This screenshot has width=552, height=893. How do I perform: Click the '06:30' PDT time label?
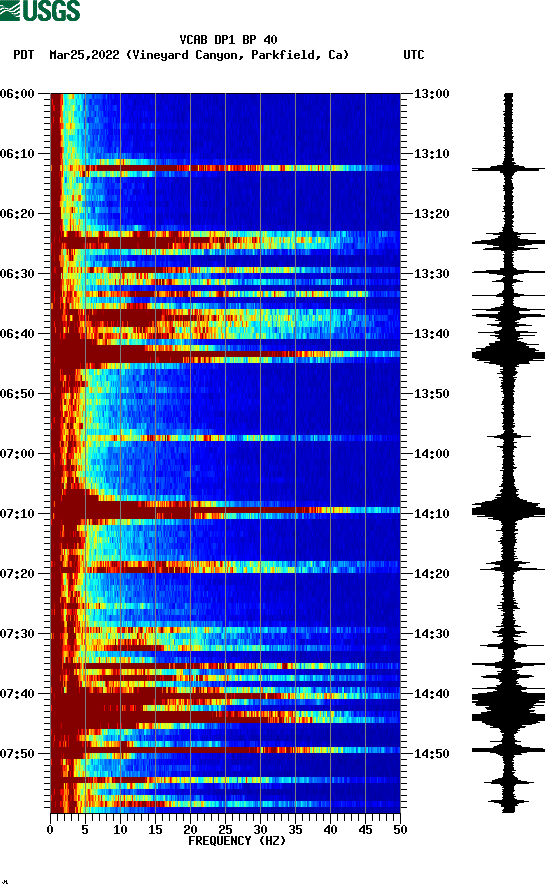click(x=17, y=273)
